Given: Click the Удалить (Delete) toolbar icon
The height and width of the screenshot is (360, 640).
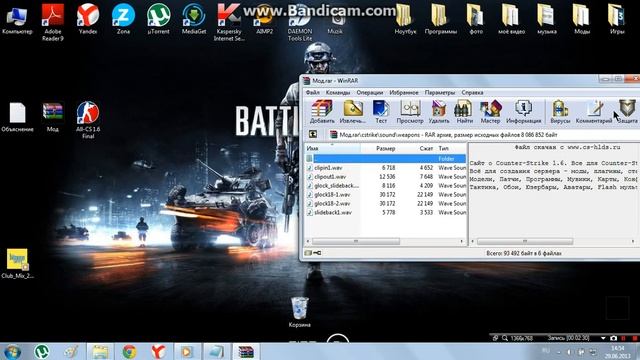Looking at the screenshot, I should 439,111.
